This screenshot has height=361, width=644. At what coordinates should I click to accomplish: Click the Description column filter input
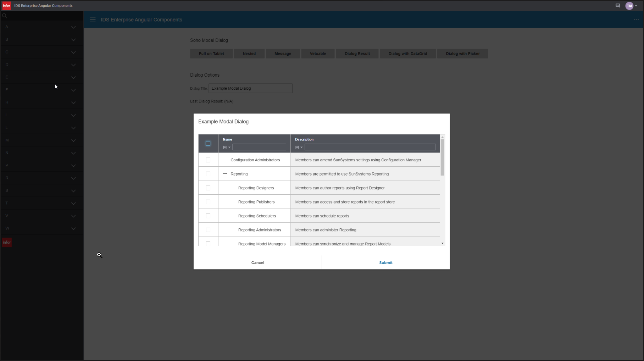tap(370, 147)
